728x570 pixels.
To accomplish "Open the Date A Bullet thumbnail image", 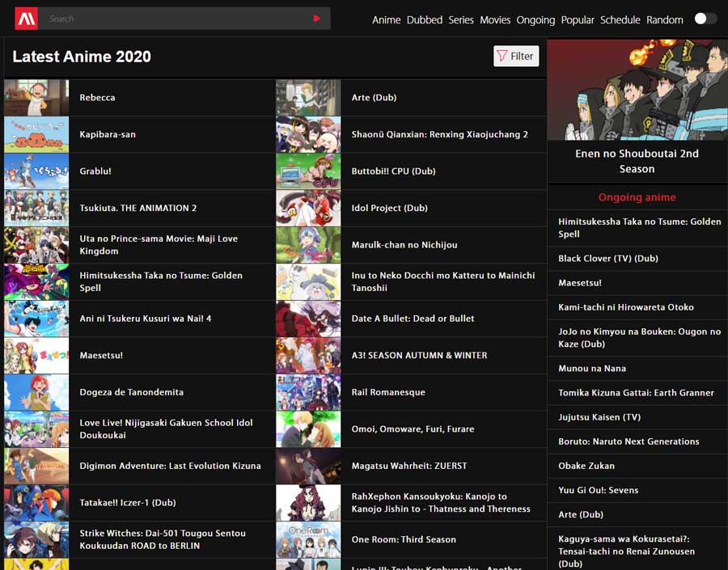I will point(308,319).
